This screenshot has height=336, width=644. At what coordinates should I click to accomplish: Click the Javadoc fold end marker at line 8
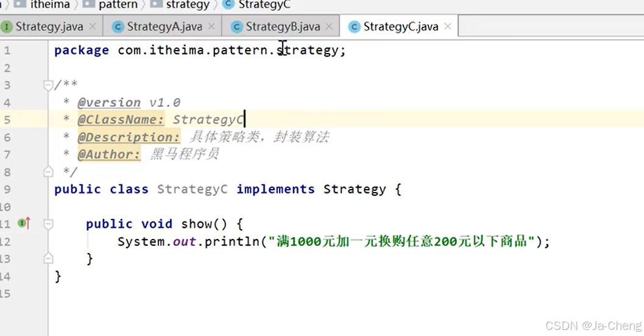pos(48,171)
